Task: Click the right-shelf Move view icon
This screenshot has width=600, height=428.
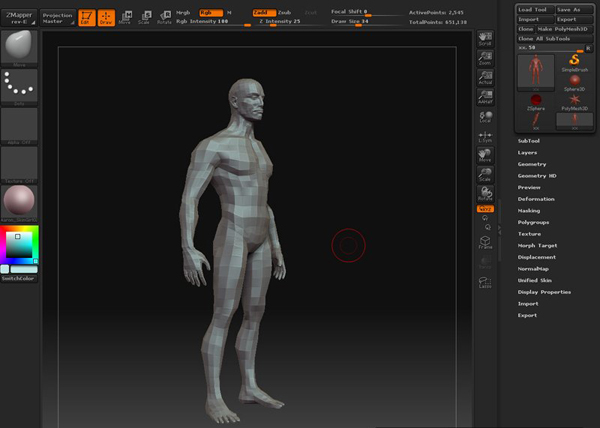Action: (485, 155)
